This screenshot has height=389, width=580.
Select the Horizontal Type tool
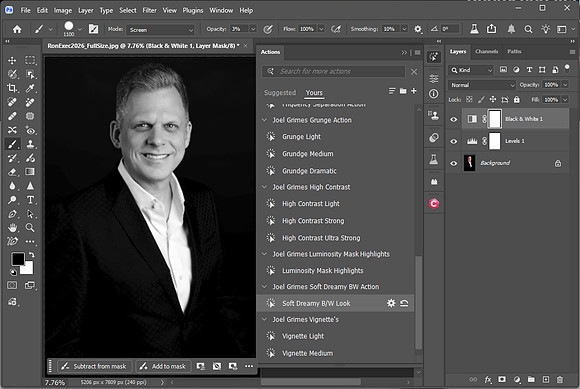click(x=30, y=200)
